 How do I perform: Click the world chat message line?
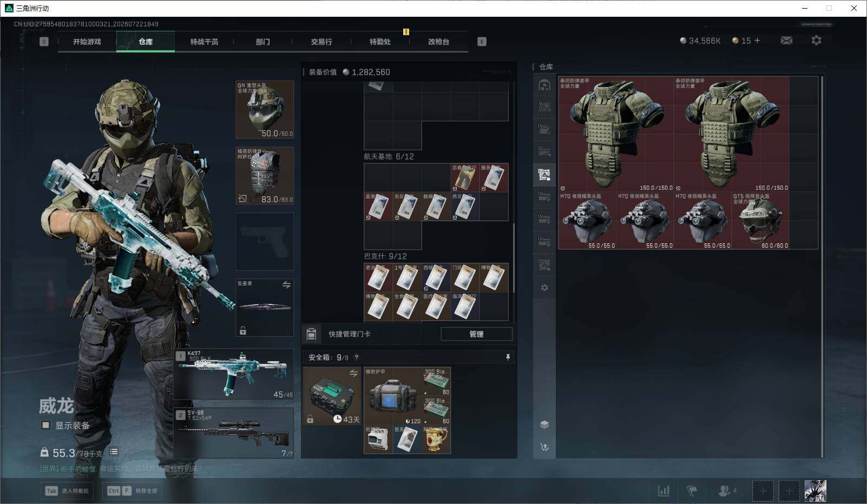point(120,469)
